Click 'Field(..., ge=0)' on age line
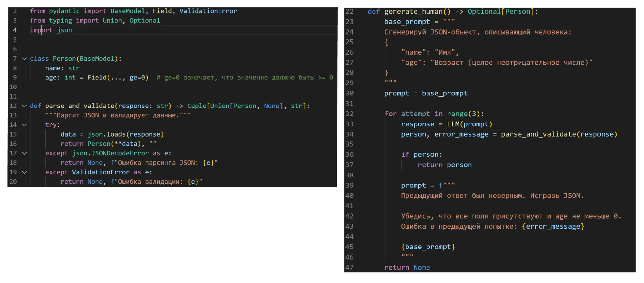This screenshot has width=644, height=283. (x=118, y=77)
